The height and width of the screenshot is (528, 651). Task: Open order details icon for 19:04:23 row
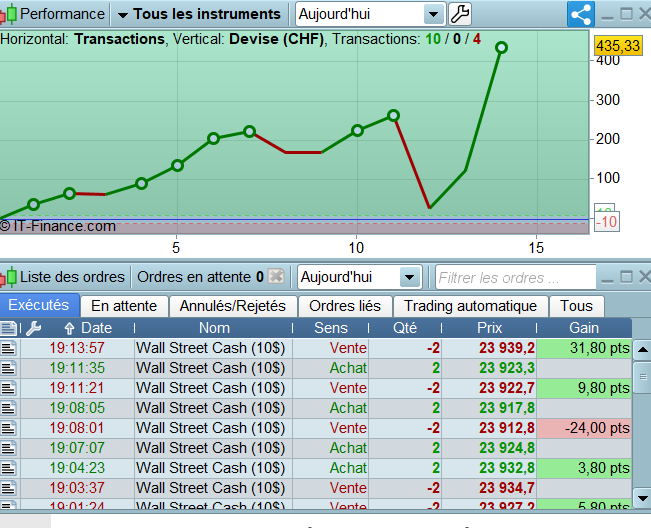pyautogui.click(x=9, y=467)
